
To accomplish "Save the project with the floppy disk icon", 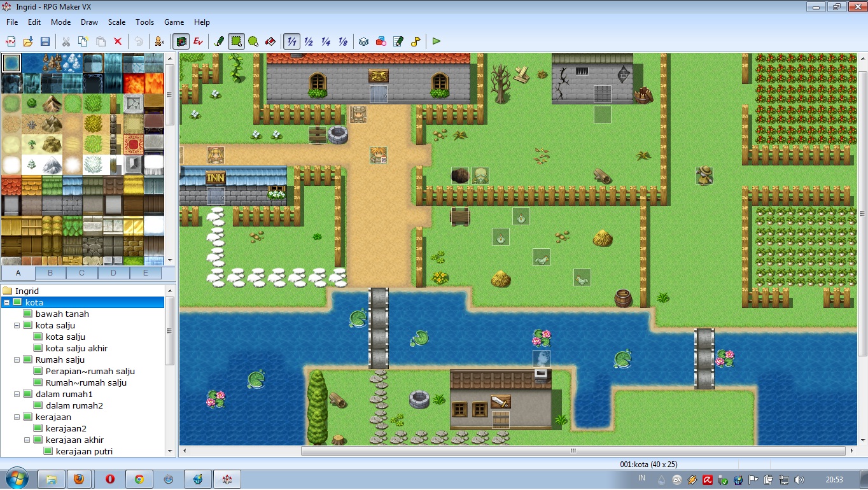I will tap(45, 41).
